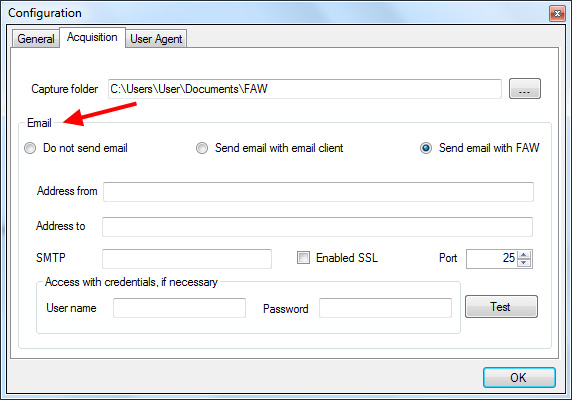The image size is (572, 400).
Task: Decrease the Port value with down arrow
Action: (524, 263)
